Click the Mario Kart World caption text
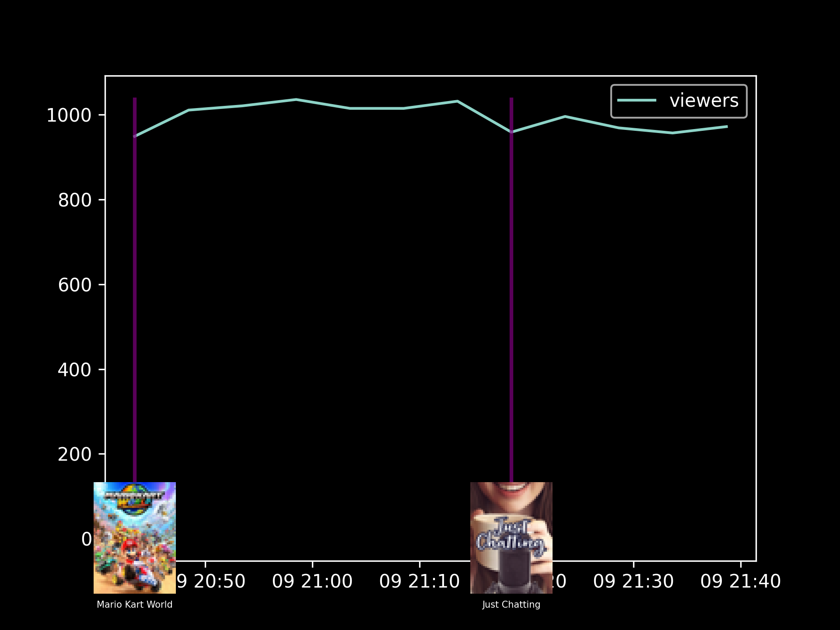The image size is (840, 630). click(x=135, y=605)
